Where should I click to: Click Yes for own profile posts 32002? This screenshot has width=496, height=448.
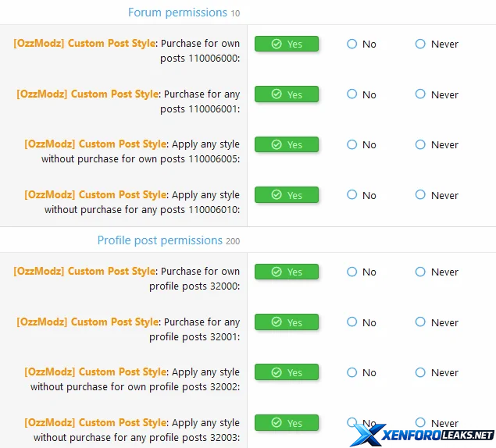[287, 372]
